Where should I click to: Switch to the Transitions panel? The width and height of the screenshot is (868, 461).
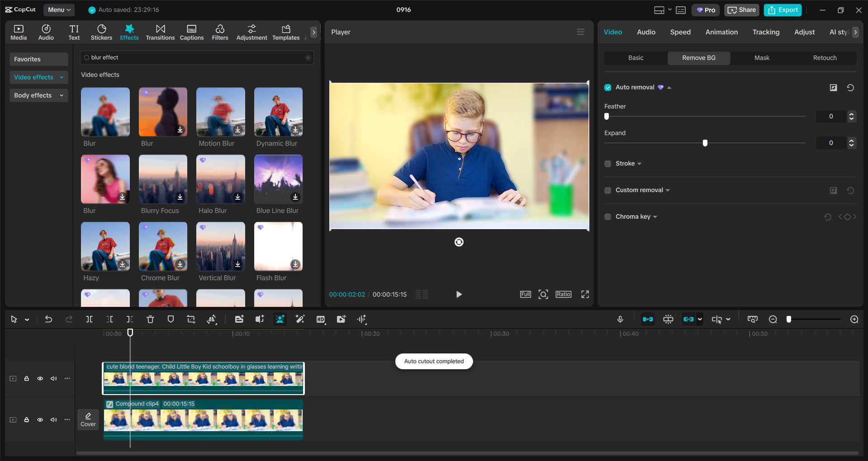point(160,32)
